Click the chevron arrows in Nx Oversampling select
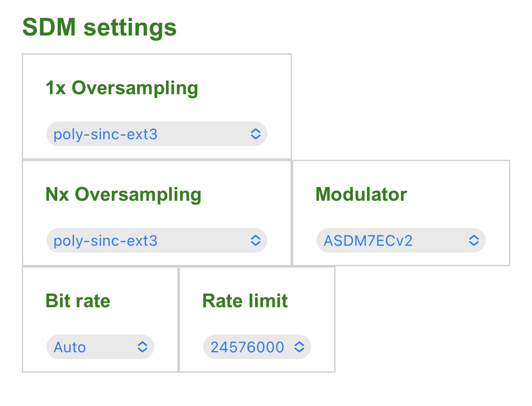This screenshot has height=406, width=532. pyautogui.click(x=256, y=240)
